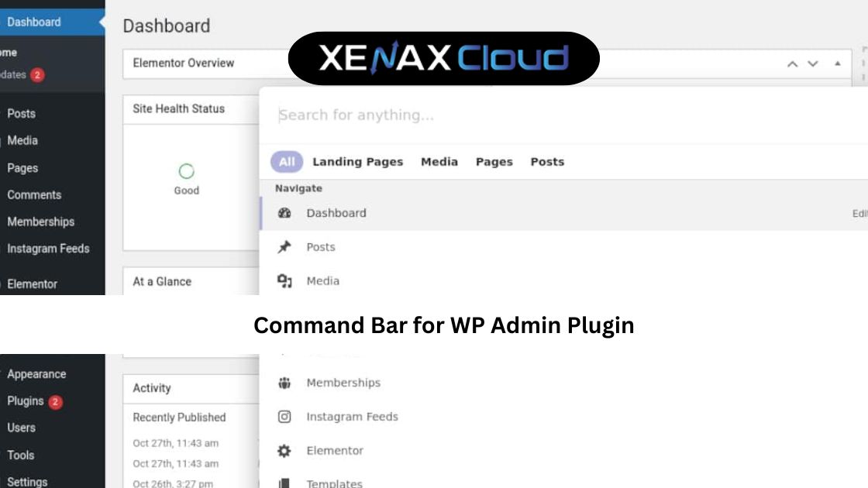The height and width of the screenshot is (488, 868).
Task: Click the updates count badge
Action: 37,74
